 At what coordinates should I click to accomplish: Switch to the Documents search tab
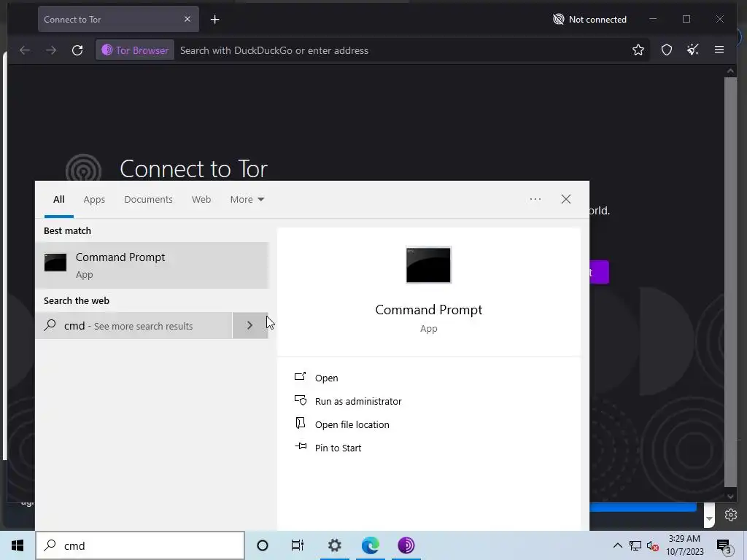click(x=148, y=200)
